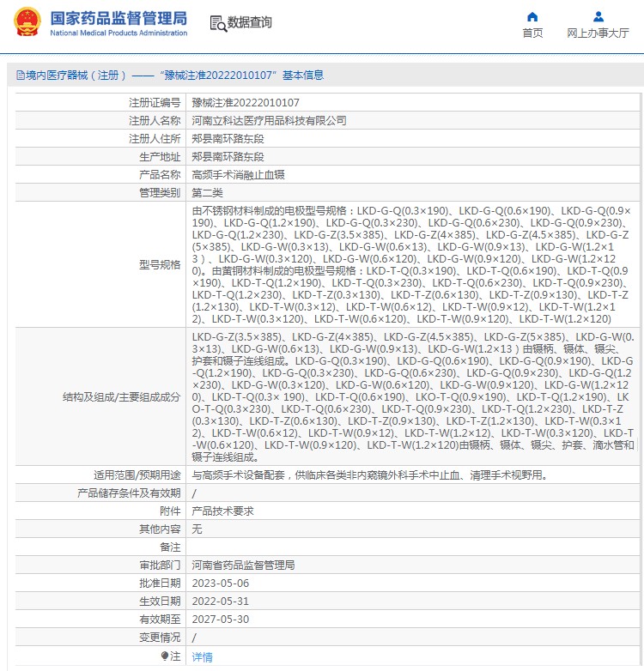Click the 首页 home icon
This screenshot has height=671, width=644.
pos(532,16)
